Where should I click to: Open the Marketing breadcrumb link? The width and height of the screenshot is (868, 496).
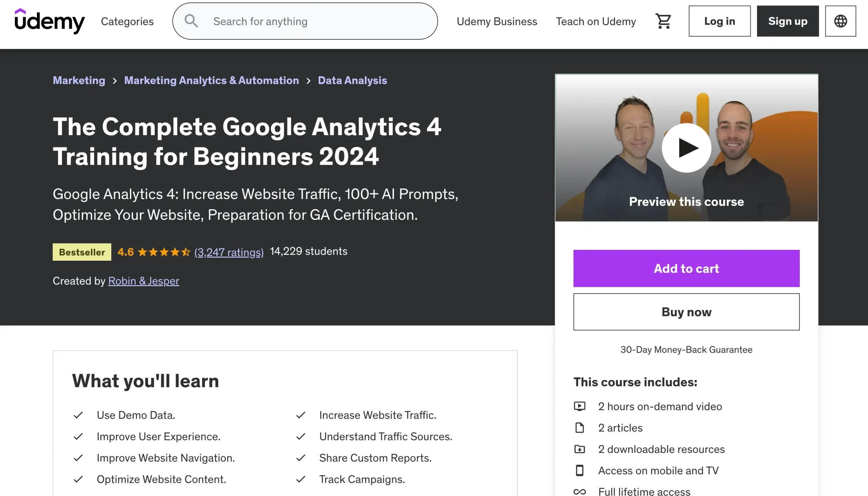(79, 80)
